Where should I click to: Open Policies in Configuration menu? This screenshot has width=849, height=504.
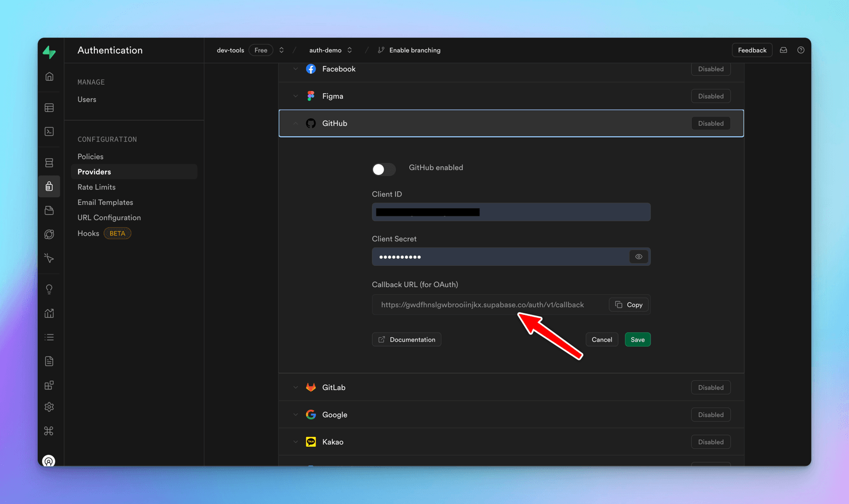(x=90, y=156)
